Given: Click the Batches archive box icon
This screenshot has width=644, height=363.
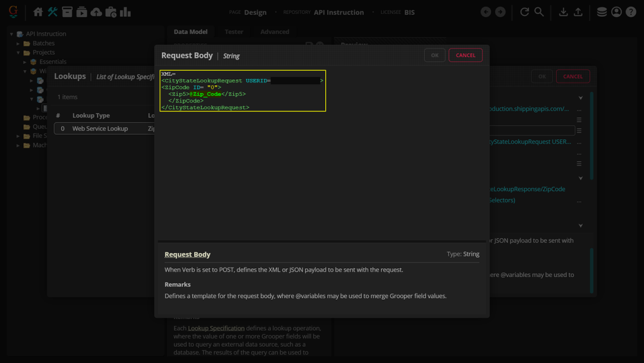Looking at the screenshot, I should (67, 12).
